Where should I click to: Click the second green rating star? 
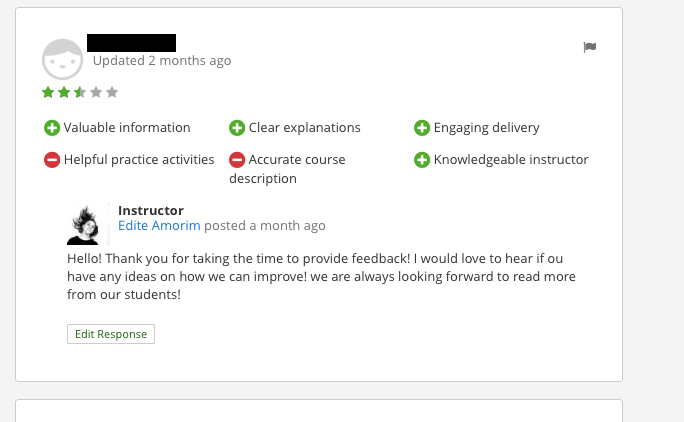pyautogui.click(x=64, y=93)
